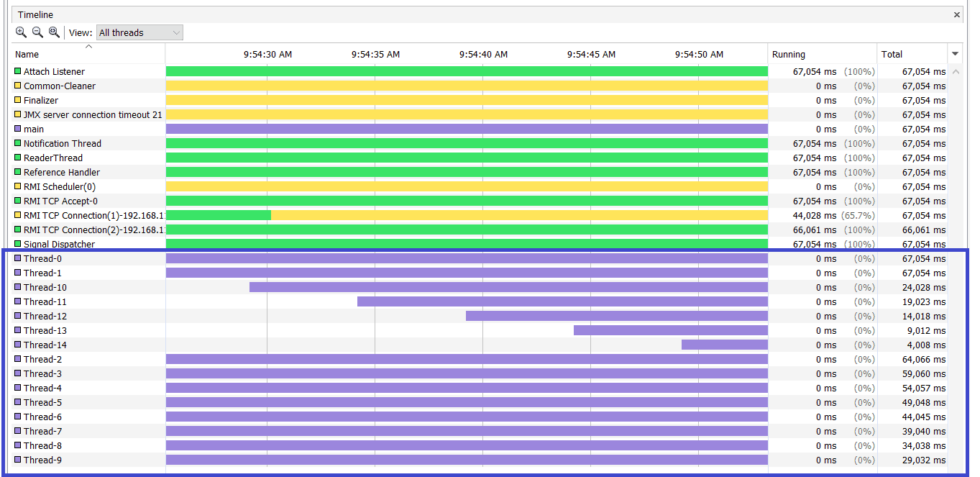Click the Thread-14 state icon
This screenshot has width=980, height=477.
point(18,345)
